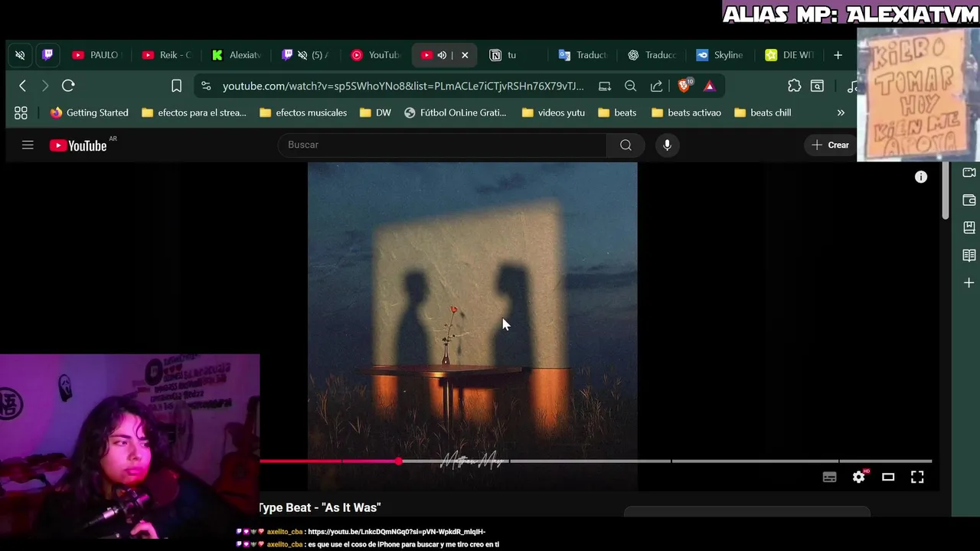
Task: Go back to the previous page
Action: pyautogui.click(x=22, y=86)
